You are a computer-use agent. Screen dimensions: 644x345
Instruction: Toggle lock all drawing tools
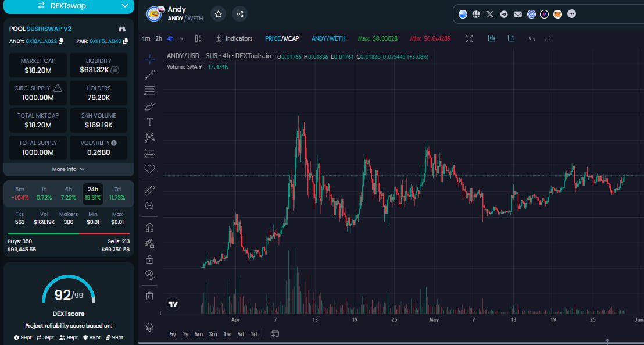[x=150, y=259]
